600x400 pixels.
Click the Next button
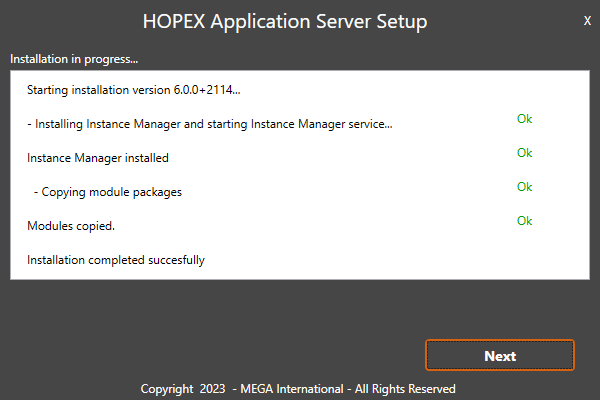(499, 355)
